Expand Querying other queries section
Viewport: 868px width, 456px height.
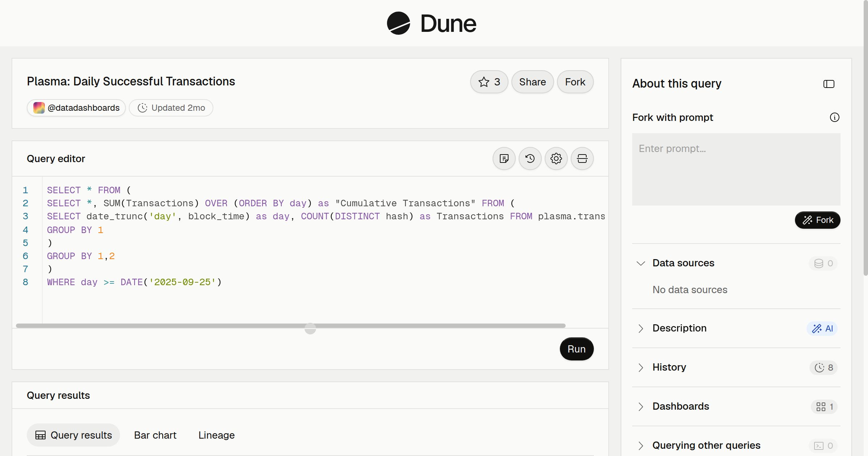pyautogui.click(x=641, y=446)
